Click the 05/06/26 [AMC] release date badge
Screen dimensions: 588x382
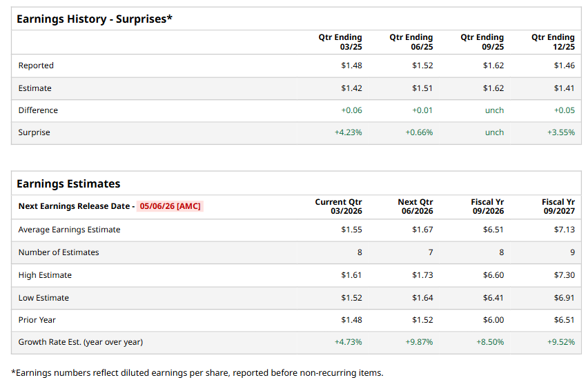[170, 206]
